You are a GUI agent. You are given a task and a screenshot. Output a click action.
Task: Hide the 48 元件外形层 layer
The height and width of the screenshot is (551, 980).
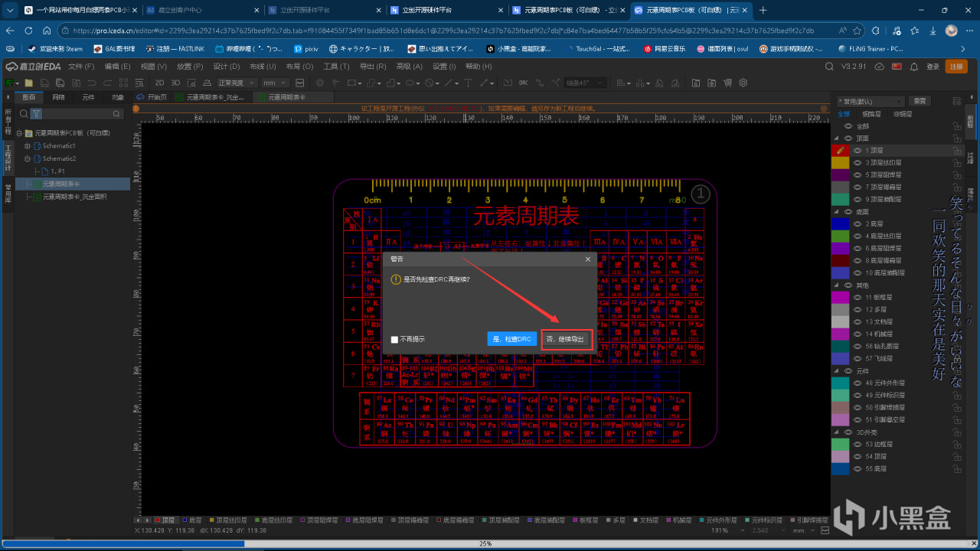coord(857,383)
